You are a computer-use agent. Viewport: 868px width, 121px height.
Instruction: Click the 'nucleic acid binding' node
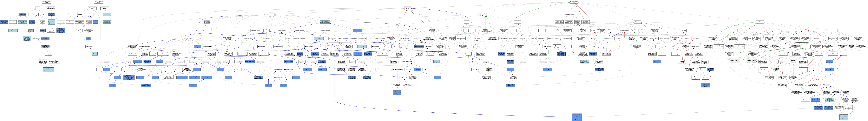(43, 22)
